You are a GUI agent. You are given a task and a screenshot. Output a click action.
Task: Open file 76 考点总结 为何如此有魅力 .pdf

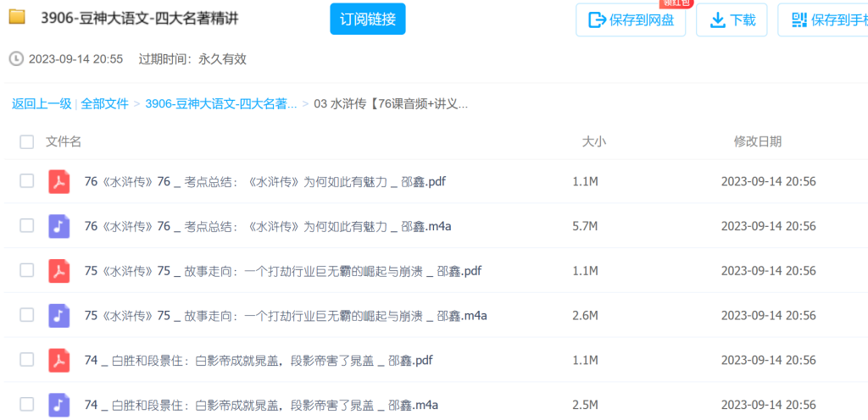(265, 181)
